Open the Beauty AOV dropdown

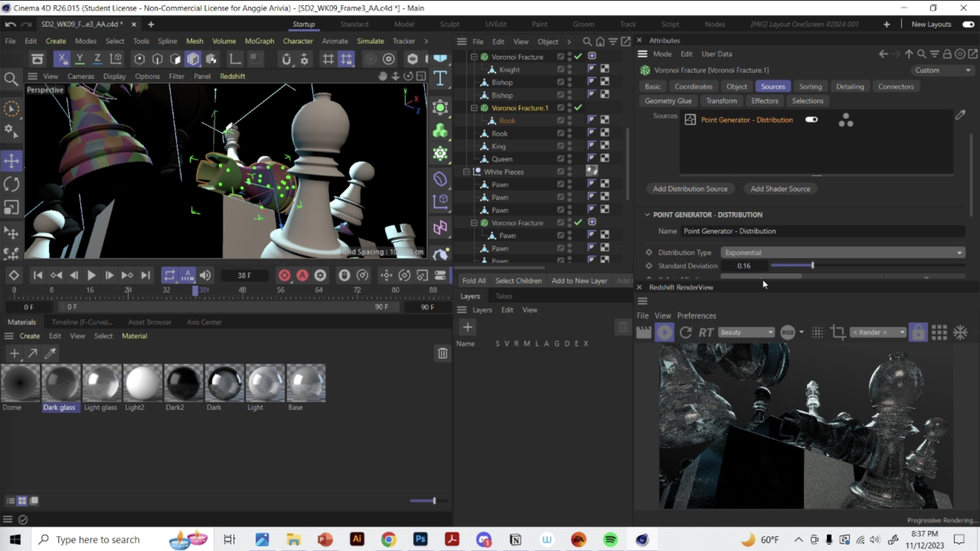click(746, 333)
